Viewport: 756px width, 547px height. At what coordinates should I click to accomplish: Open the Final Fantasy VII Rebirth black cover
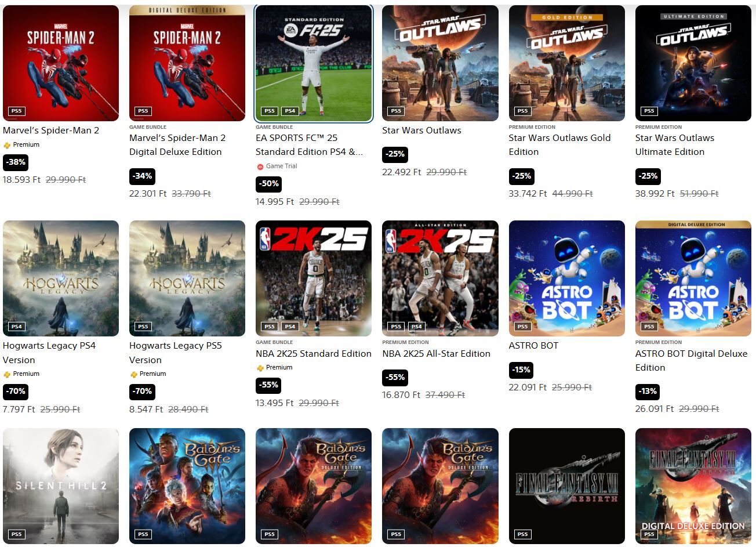pyautogui.click(x=567, y=486)
